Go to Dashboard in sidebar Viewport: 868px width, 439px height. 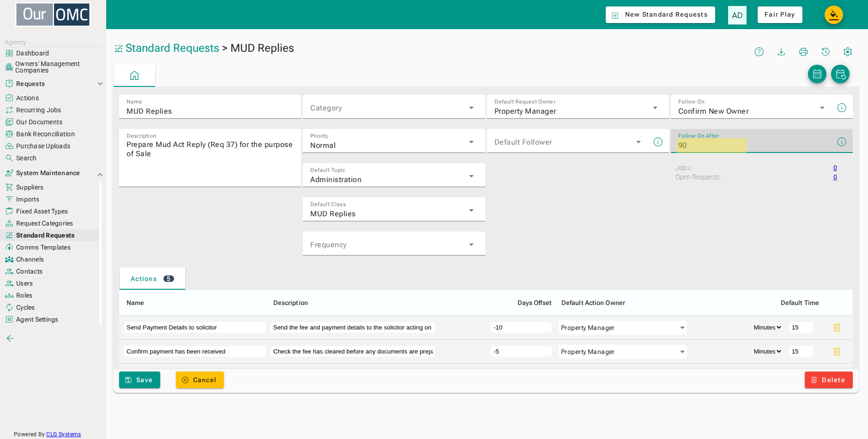[32, 53]
